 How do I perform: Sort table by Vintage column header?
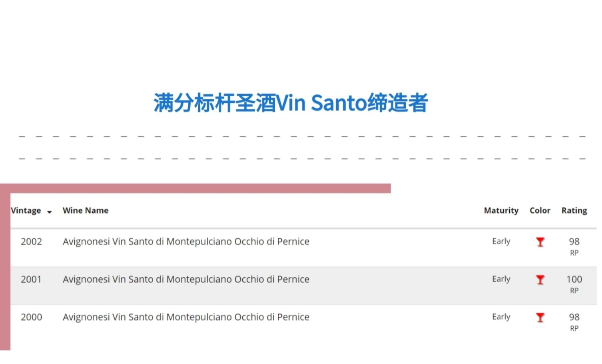point(26,210)
